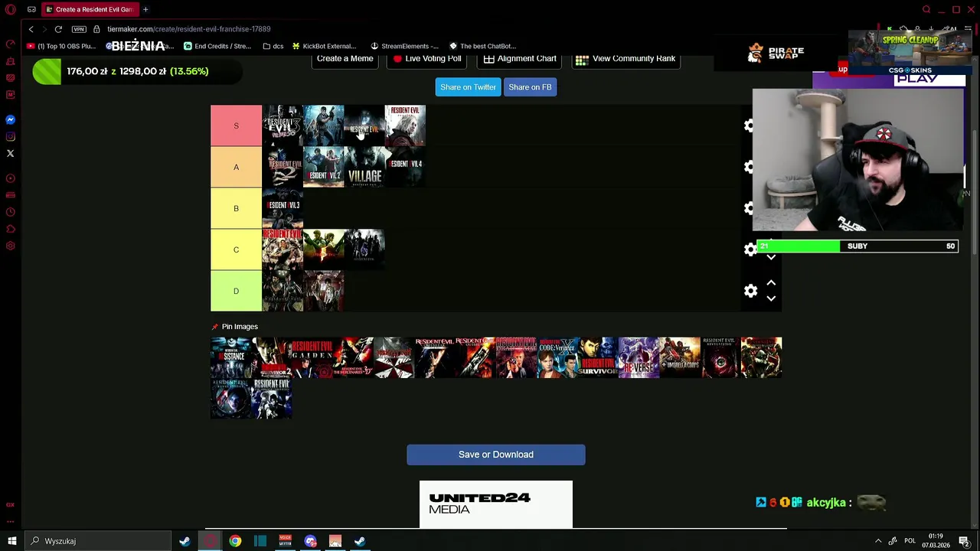Image resolution: width=980 pixels, height=551 pixels.
Task: Open settings gear for A tier
Action: coord(750,167)
